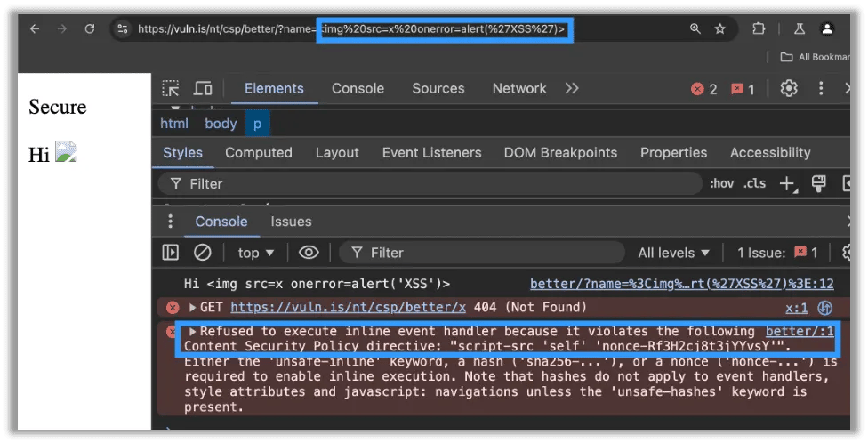Image resolution: width=868 pixels, height=443 pixels.
Task: Click the Secure heading text on page
Action: click(x=58, y=107)
